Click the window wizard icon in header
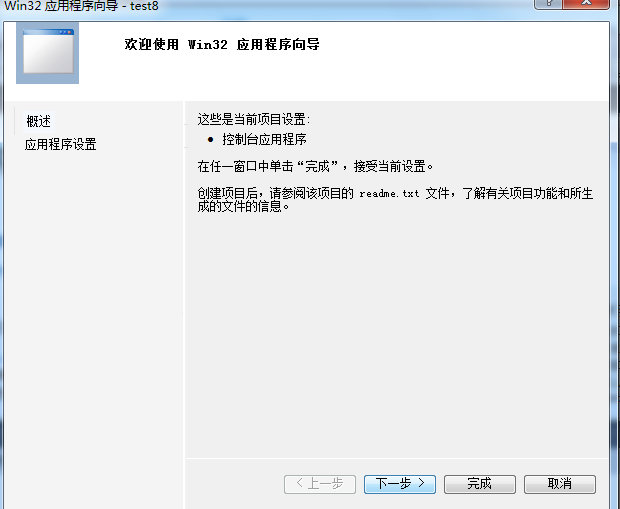This screenshot has width=620, height=509. [x=47, y=53]
